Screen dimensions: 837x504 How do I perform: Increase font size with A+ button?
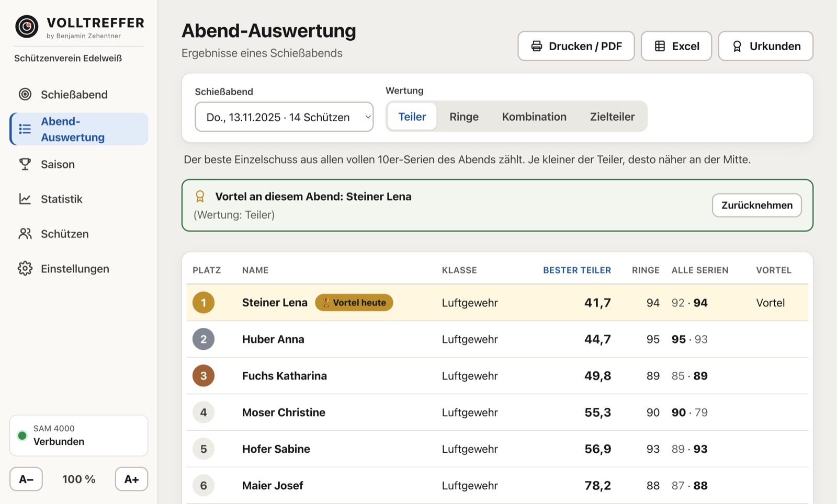[131, 479]
